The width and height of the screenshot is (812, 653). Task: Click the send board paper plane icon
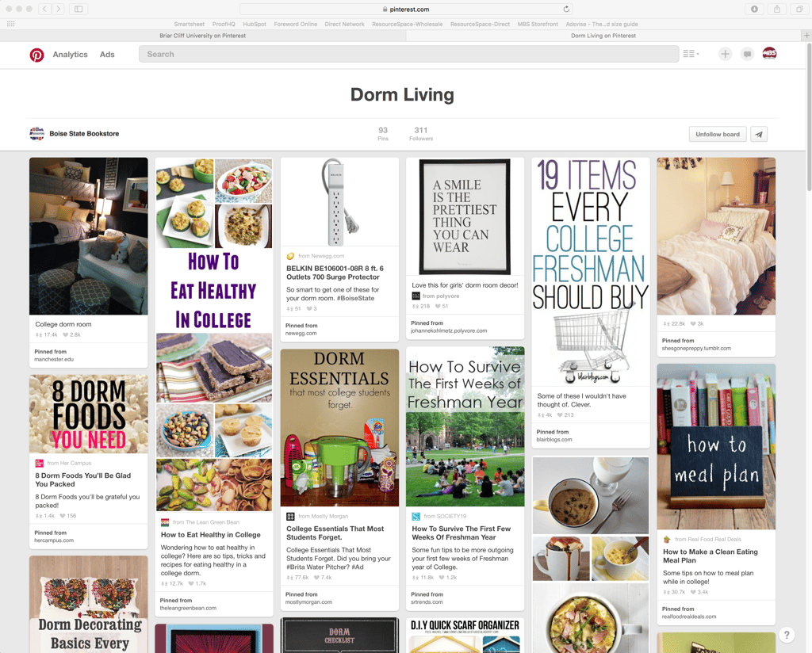759,135
